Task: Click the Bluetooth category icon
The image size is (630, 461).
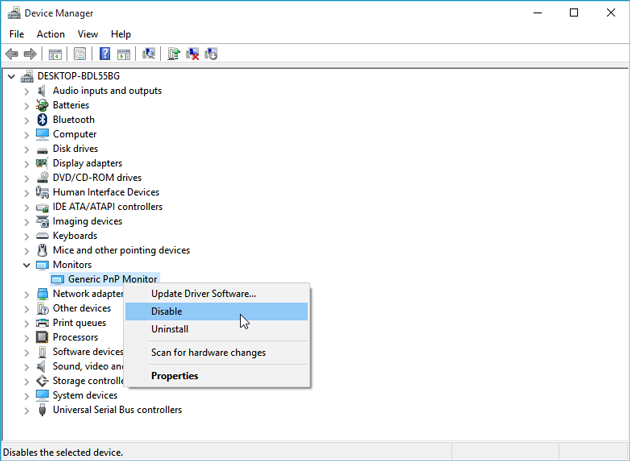Action: coord(42,120)
